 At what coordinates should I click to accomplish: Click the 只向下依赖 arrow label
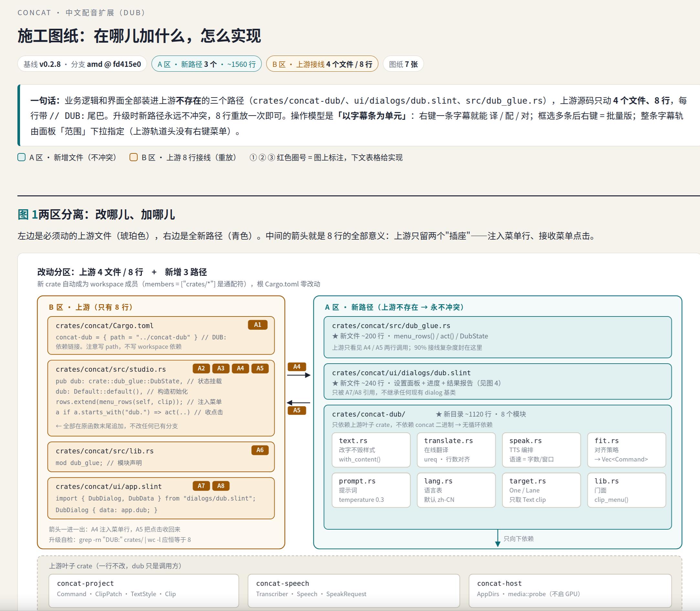[x=518, y=539]
